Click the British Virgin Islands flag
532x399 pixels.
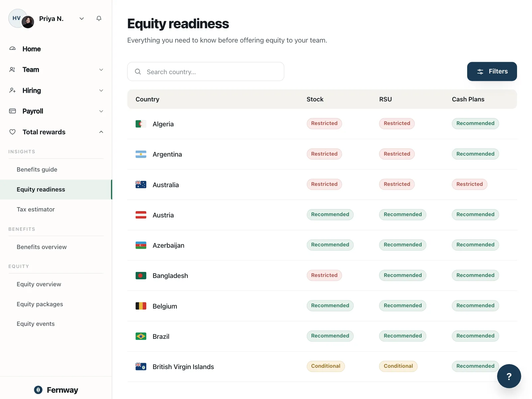pyautogui.click(x=141, y=366)
